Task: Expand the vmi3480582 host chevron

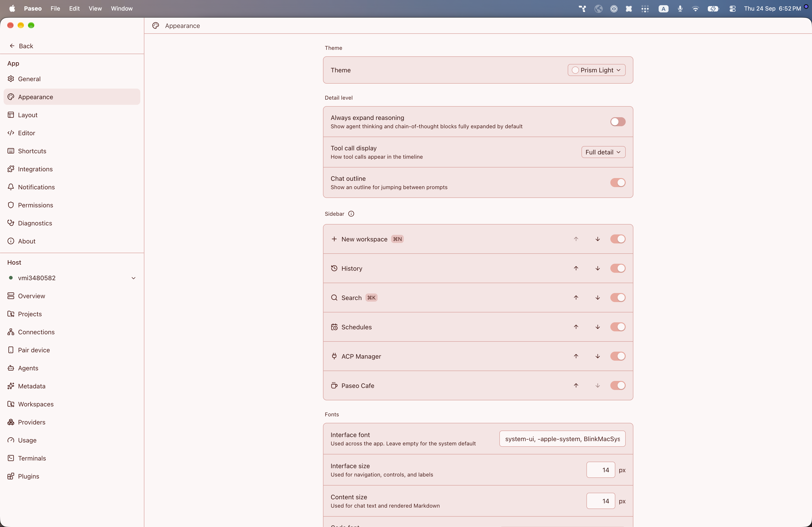Action: click(133, 278)
